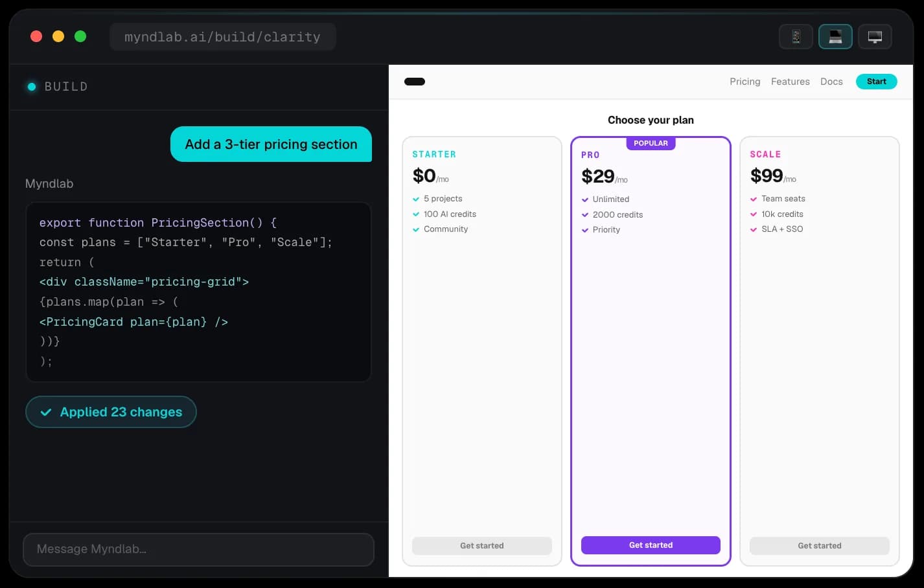Click the checkmark next to Team seats
The height and width of the screenshot is (588, 924).
click(x=754, y=199)
